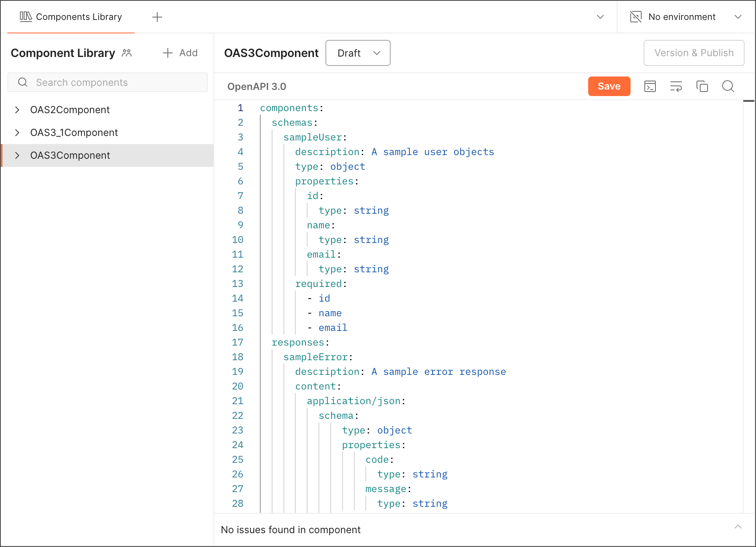Open the Draft version dropdown
This screenshot has width=756, height=547.
point(358,53)
